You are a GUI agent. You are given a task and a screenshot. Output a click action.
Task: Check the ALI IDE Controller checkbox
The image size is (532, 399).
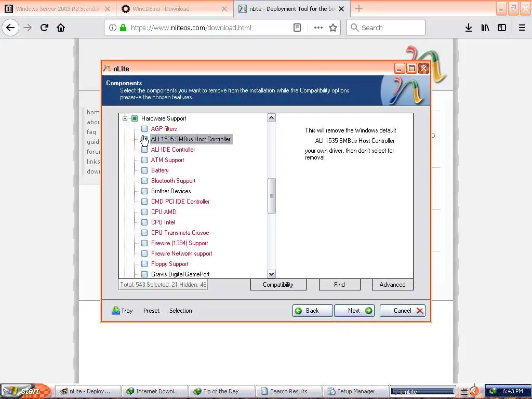click(144, 150)
